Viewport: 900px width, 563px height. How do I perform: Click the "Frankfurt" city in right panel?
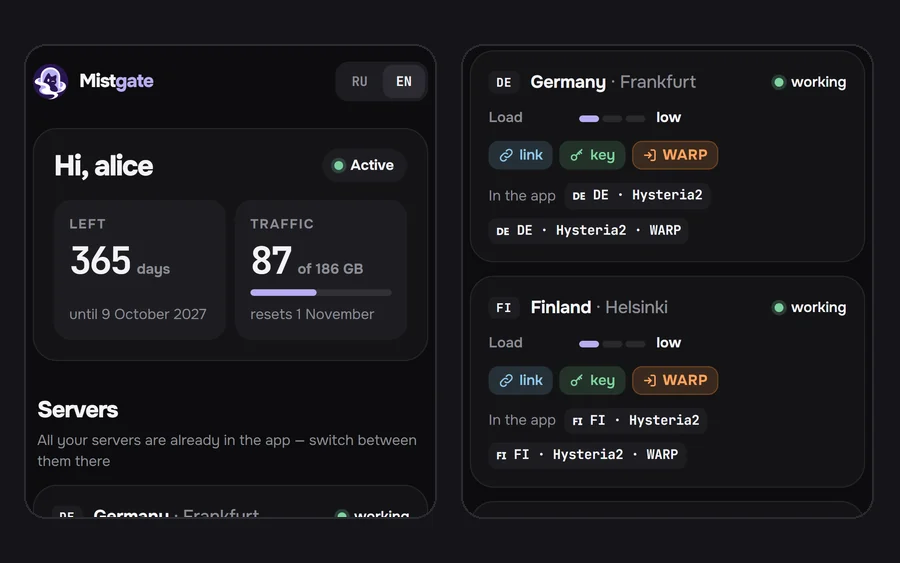658,82
